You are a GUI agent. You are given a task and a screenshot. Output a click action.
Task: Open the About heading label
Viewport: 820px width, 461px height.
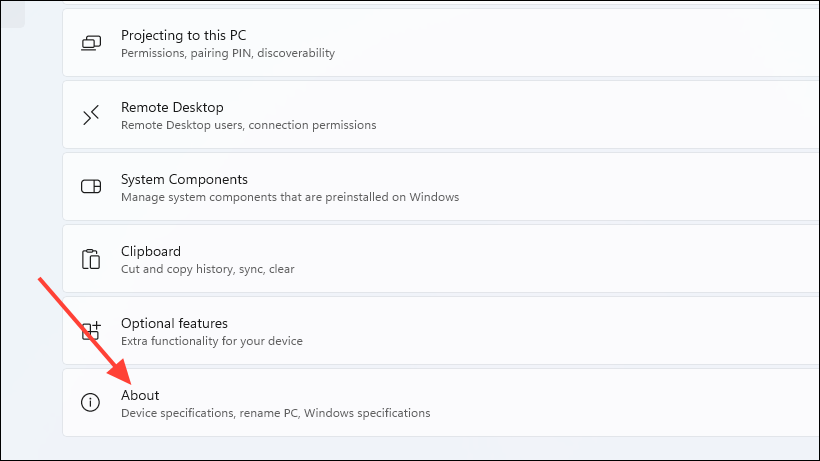point(140,395)
